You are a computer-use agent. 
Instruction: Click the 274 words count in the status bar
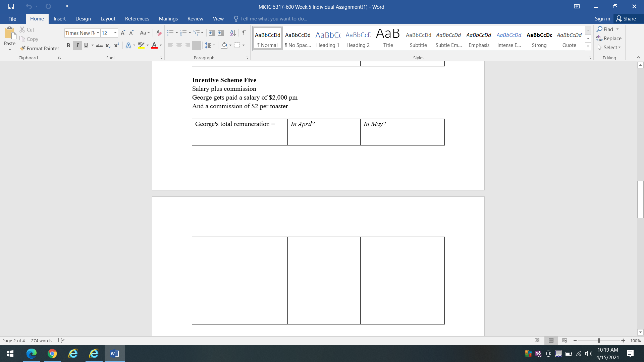coord(41,341)
